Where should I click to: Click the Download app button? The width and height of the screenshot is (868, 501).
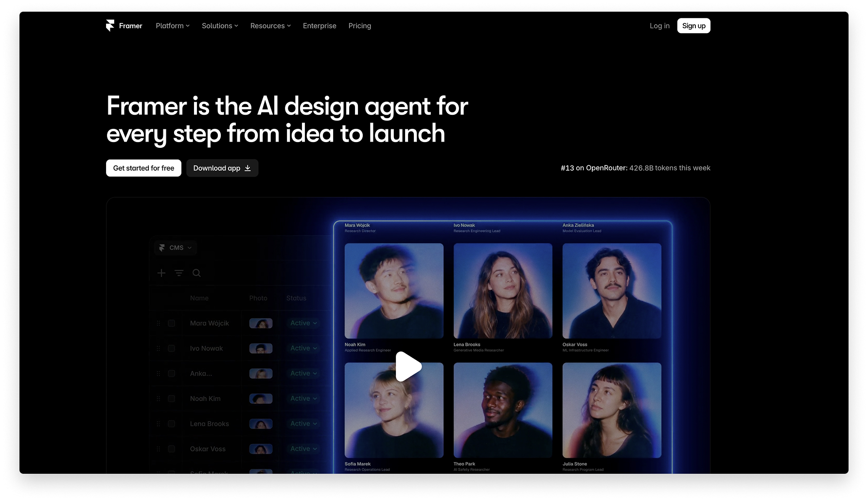(x=222, y=168)
